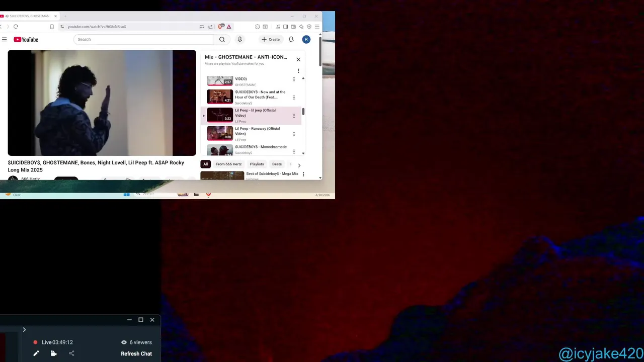Play $UICIDEBOY$ - Monochromatic
644x362 pixels.
click(x=252, y=149)
